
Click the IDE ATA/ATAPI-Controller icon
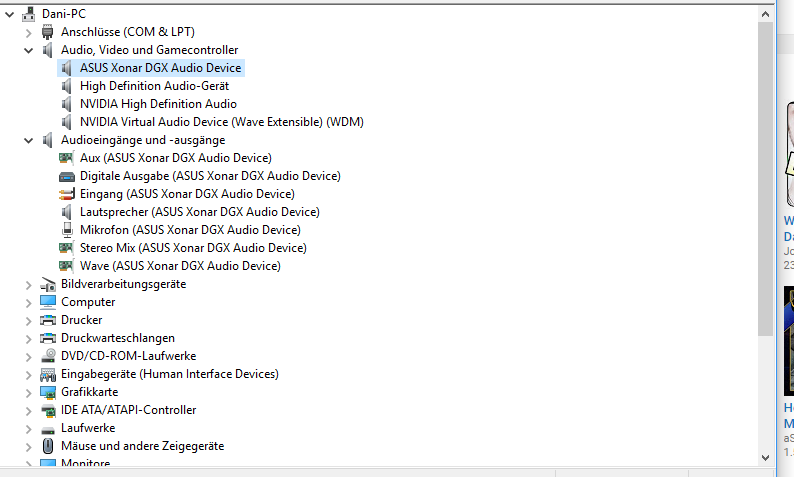point(48,410)
